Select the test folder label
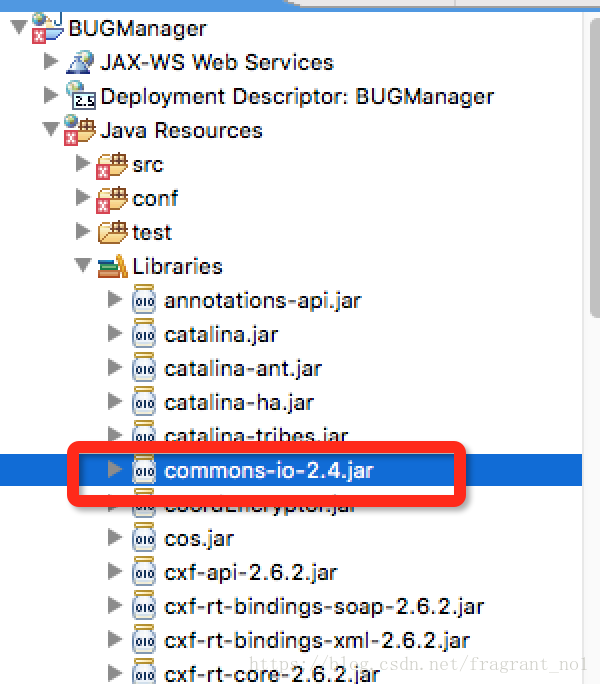 [152, 233]
